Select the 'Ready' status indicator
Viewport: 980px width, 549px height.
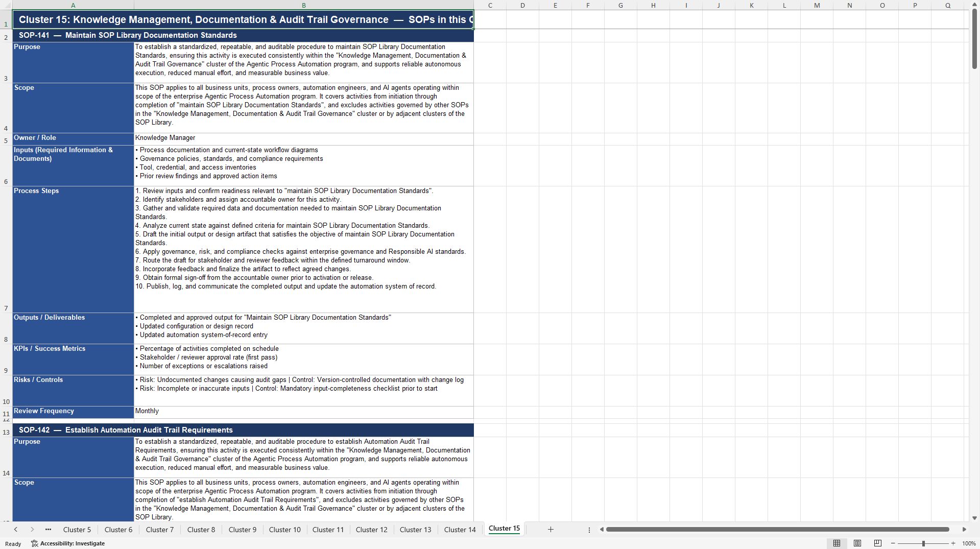click(x=13, y=543)
